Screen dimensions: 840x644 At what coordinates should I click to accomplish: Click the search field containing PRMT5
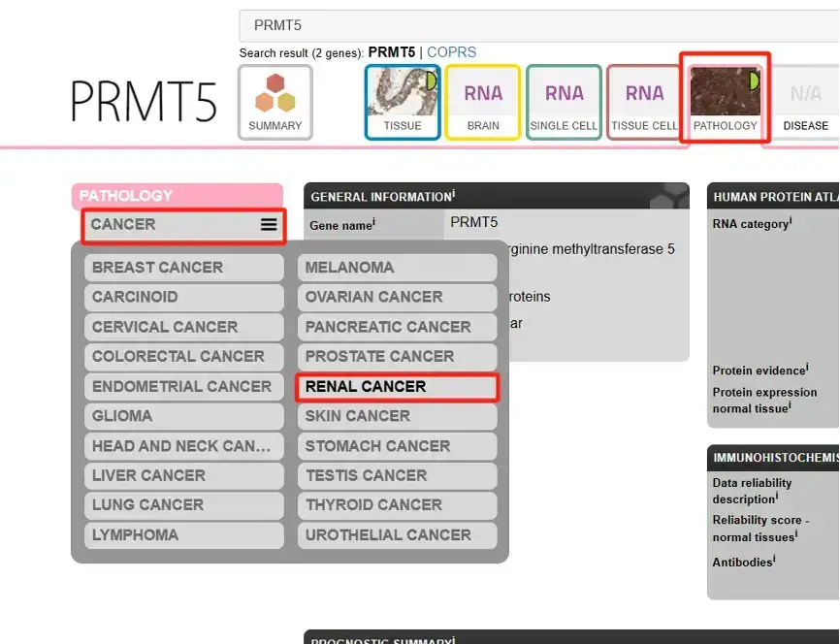click(533, 25)
